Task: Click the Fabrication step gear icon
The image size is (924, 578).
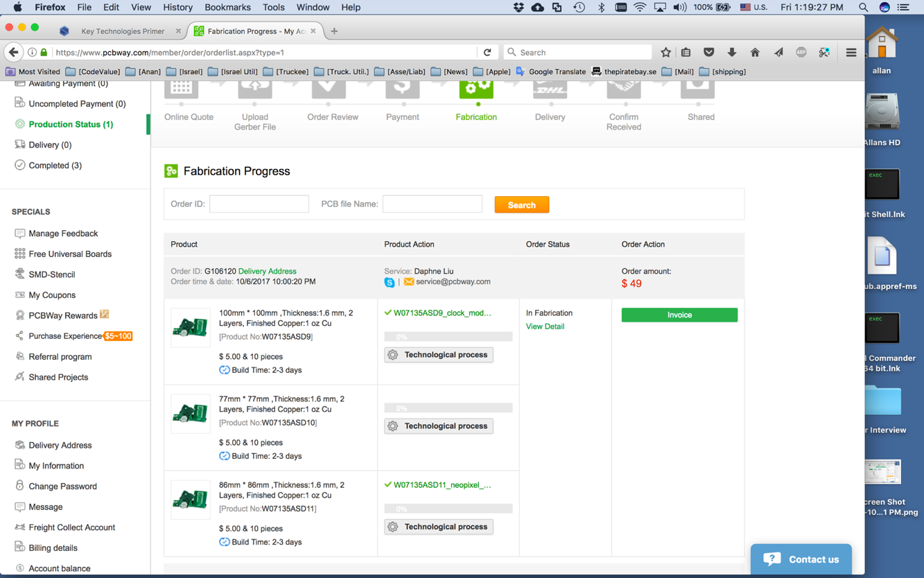Action: (x=476, y=89)
